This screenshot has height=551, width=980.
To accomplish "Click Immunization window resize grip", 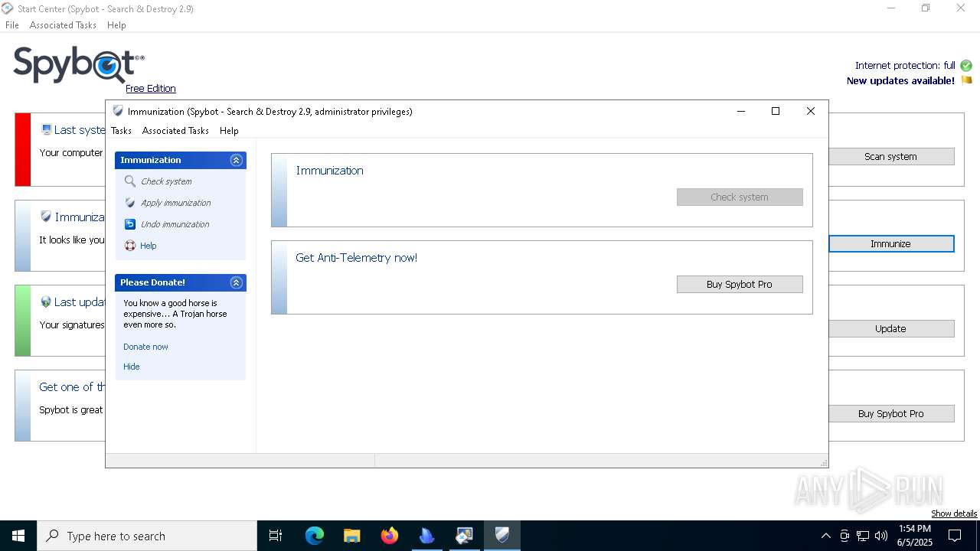I will [824, 463].
